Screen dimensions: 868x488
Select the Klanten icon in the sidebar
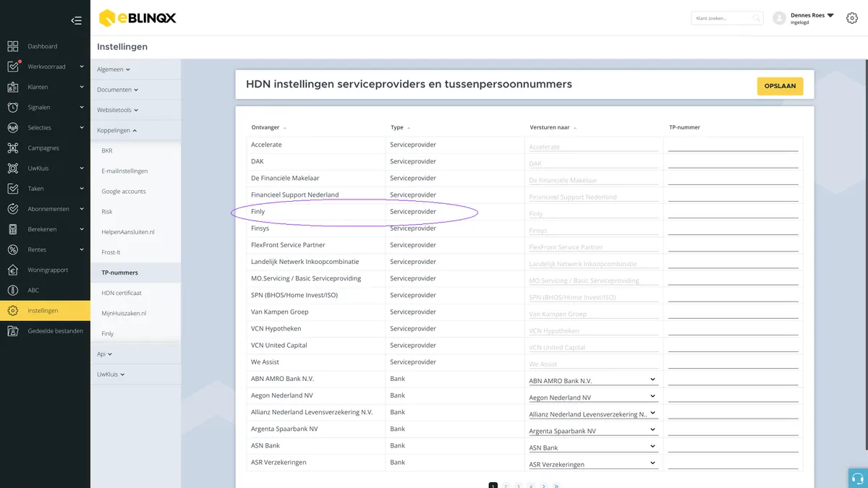pos(13,87)
